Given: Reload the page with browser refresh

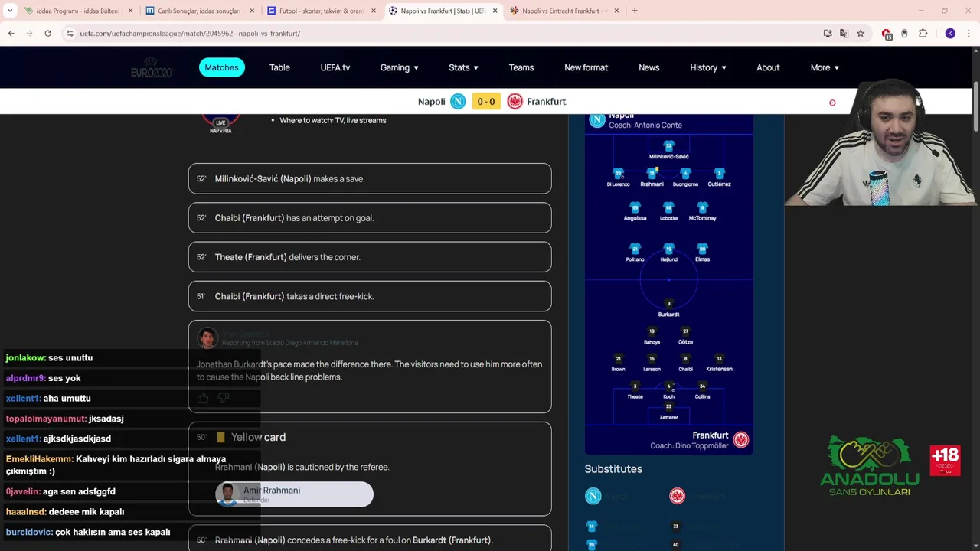Looking at the screenshot, I should pos(47,34).
